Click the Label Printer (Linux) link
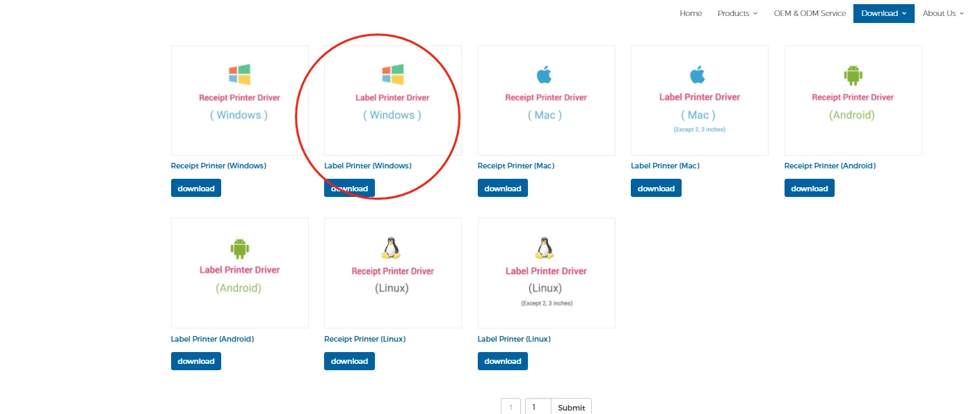Viewport: 980px width, 414px height. tap(514, 339)
